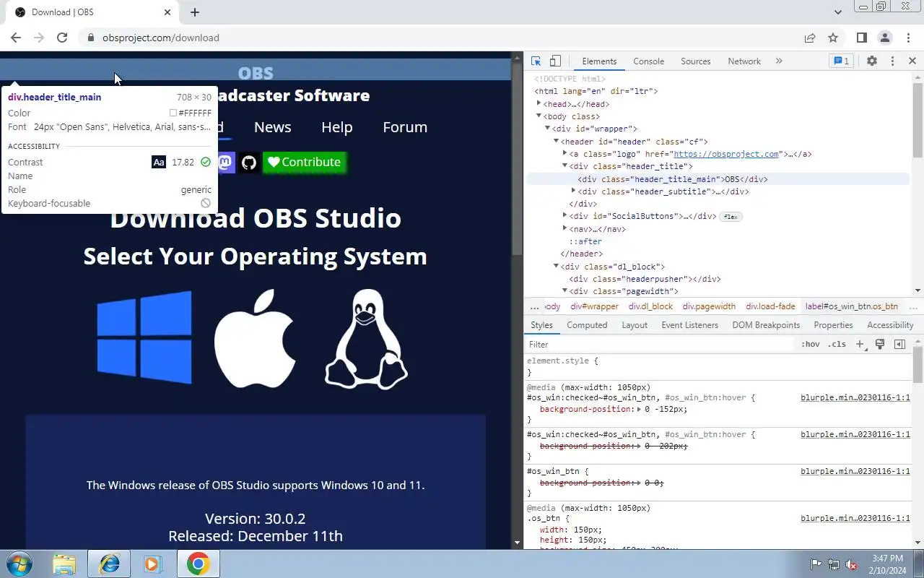Open the Accessibility tab

[x=890, y=325]
